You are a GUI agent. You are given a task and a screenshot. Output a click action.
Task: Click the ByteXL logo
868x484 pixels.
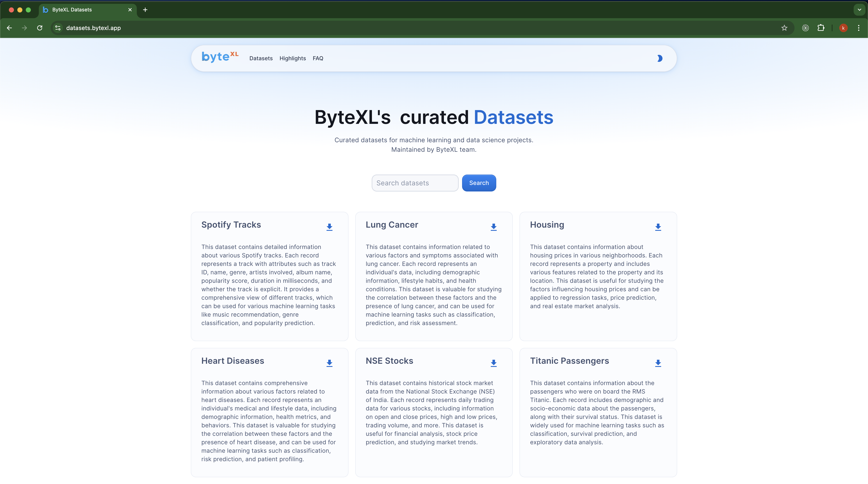pyautogui.click(x=220, y=57)
